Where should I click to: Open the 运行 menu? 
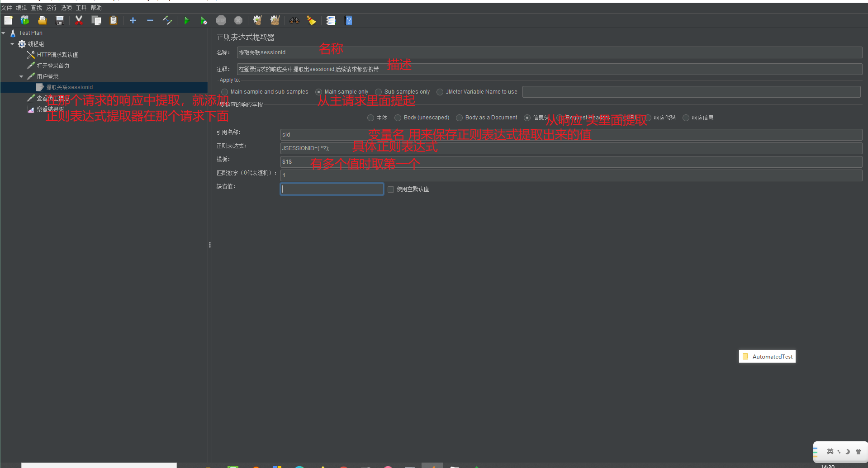pos(52,8)
